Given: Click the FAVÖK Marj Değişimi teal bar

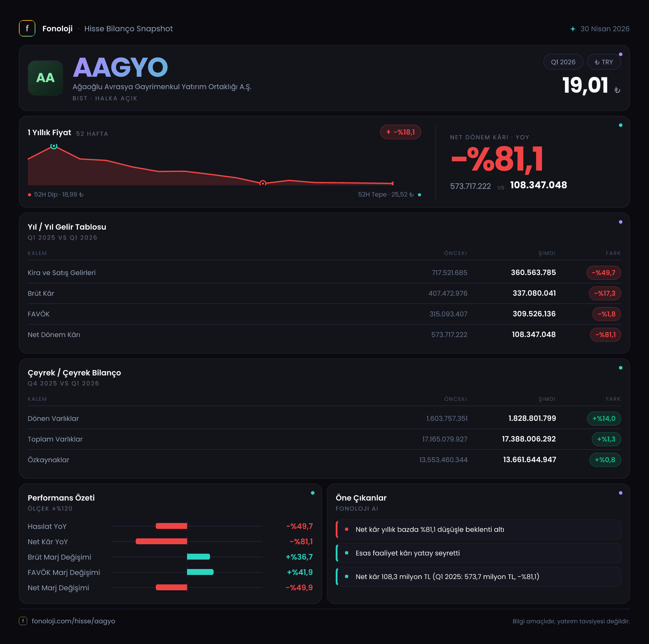Looking at the screenshot, I should coord(200,572).
